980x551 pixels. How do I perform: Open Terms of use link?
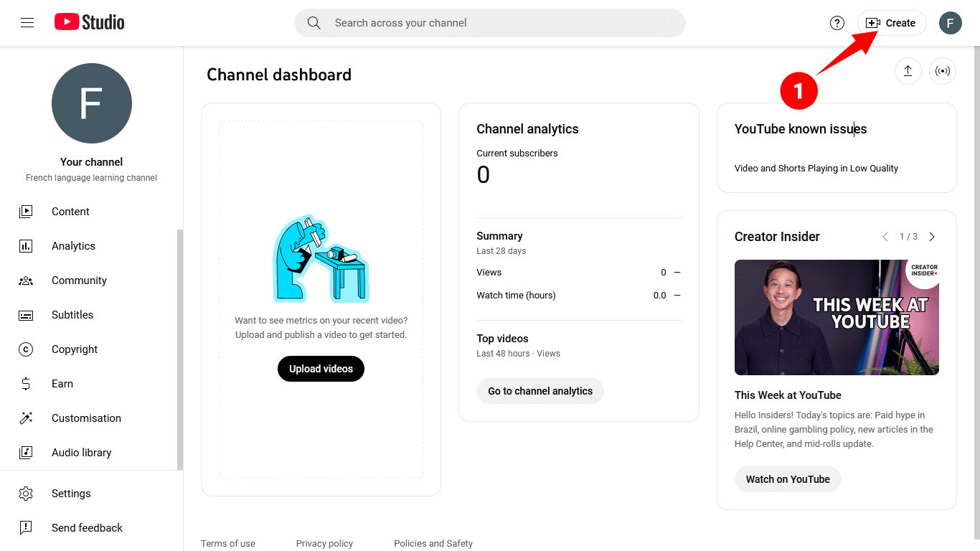pyautogui.click(x=228, y=544)
